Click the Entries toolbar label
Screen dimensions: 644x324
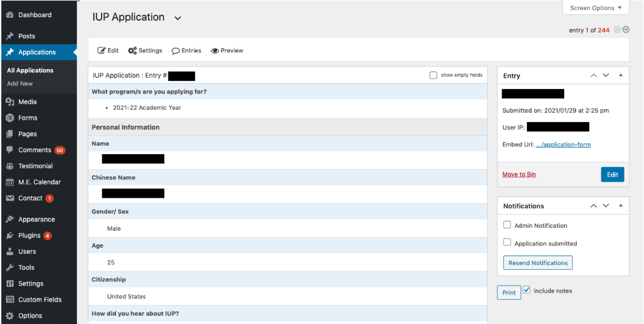click(191, 50)
